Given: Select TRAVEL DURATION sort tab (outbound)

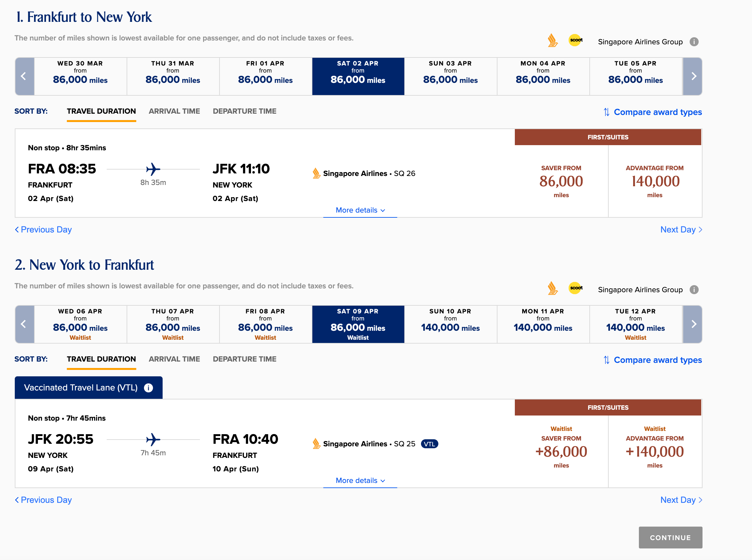Looking at the screenshot, I should pyautogui.click(x=100, y=111).
